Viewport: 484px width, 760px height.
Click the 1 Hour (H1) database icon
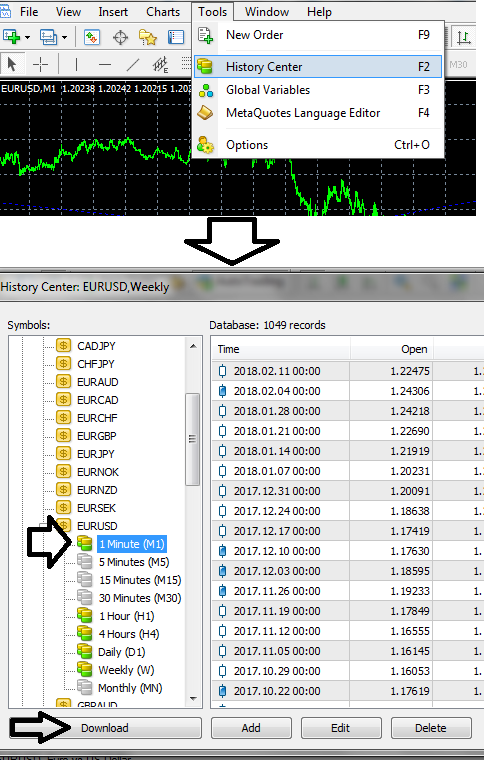click(x=85, y=616)
